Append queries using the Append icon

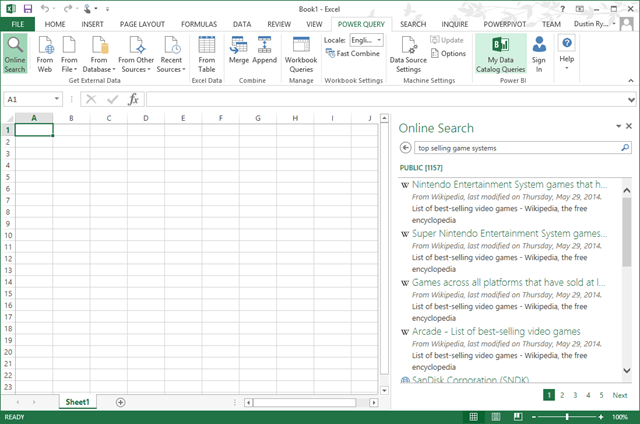(264, 50)
